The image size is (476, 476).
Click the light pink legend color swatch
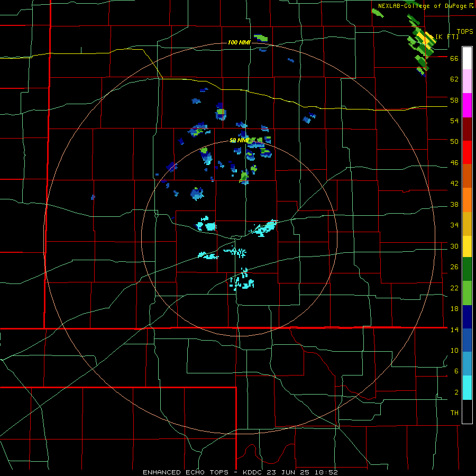click(467, 81)
